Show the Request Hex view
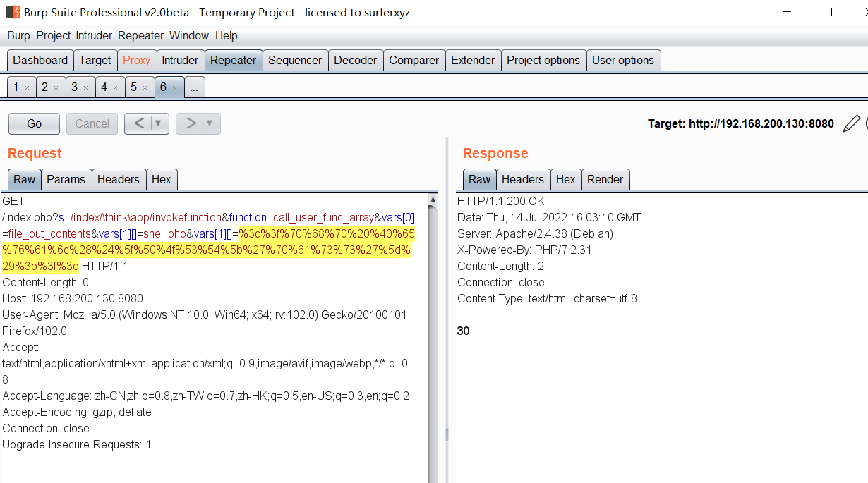The height and width of the screenshot is (483, 868). (162, 179)
